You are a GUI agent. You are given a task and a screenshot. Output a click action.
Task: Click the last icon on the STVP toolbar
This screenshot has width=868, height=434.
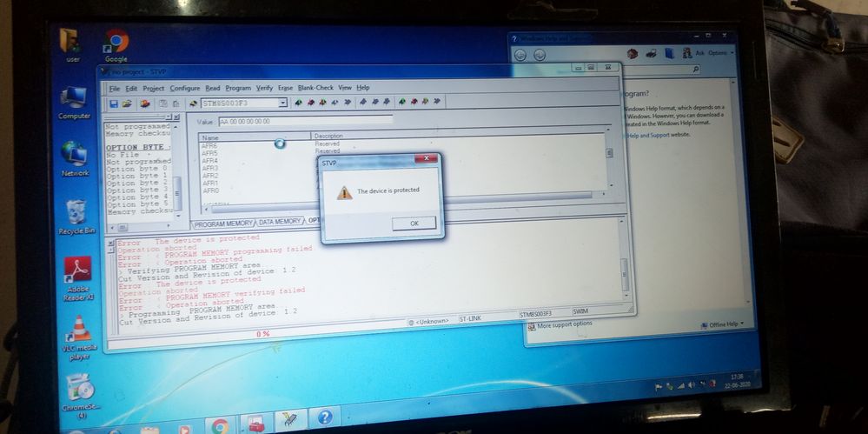[x=437, y=101]
